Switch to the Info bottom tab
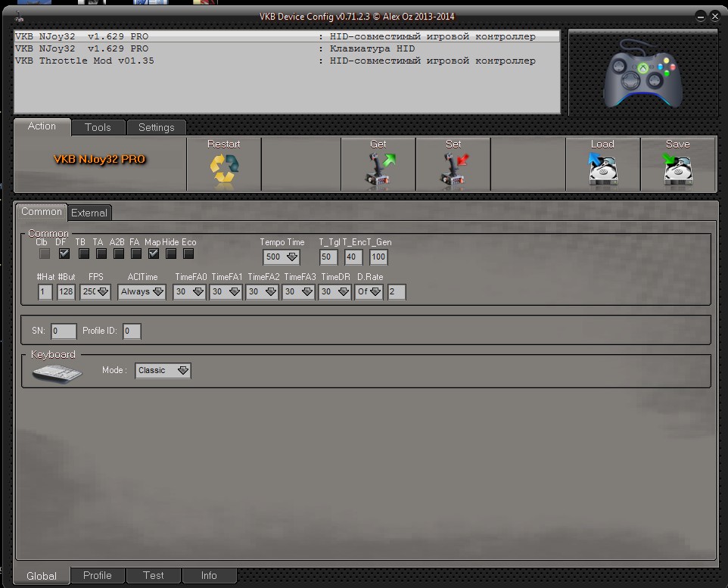 click(x=209, y=575)
